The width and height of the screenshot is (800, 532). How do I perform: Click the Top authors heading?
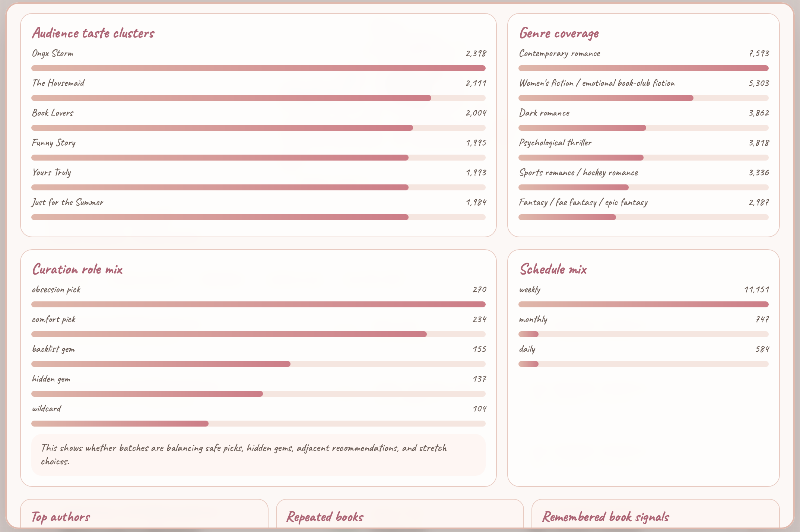61,517
